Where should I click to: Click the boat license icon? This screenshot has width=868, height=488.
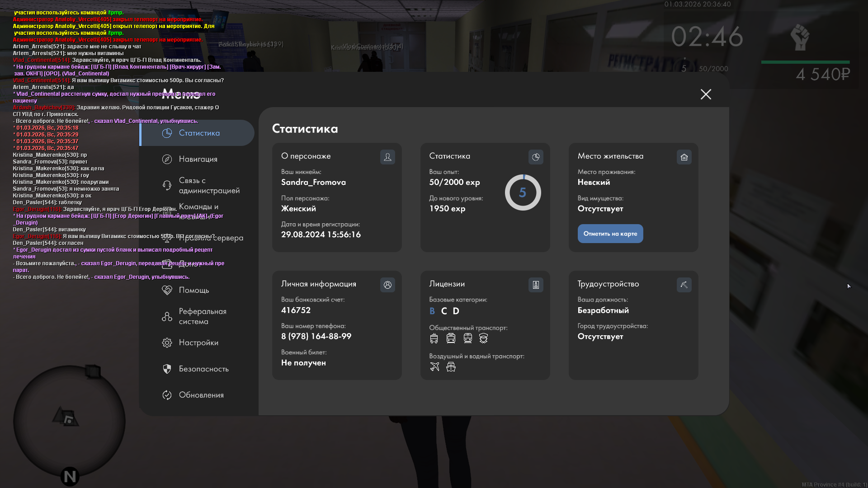point(451,366)
